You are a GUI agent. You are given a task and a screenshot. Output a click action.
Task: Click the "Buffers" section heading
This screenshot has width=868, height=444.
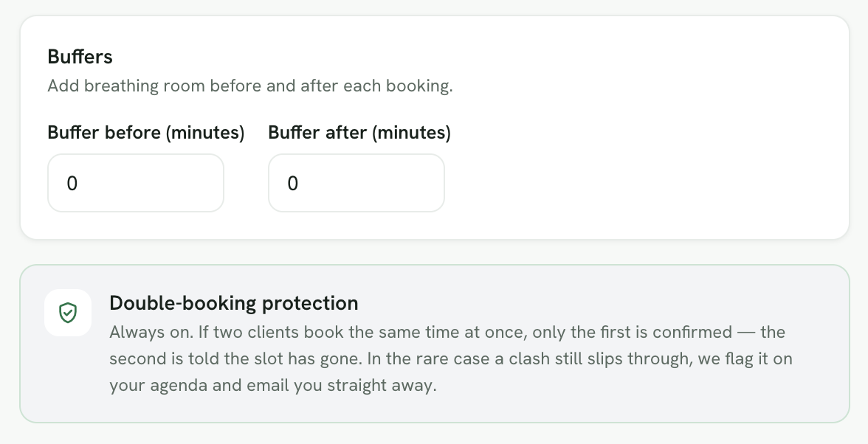coord(80,56)
